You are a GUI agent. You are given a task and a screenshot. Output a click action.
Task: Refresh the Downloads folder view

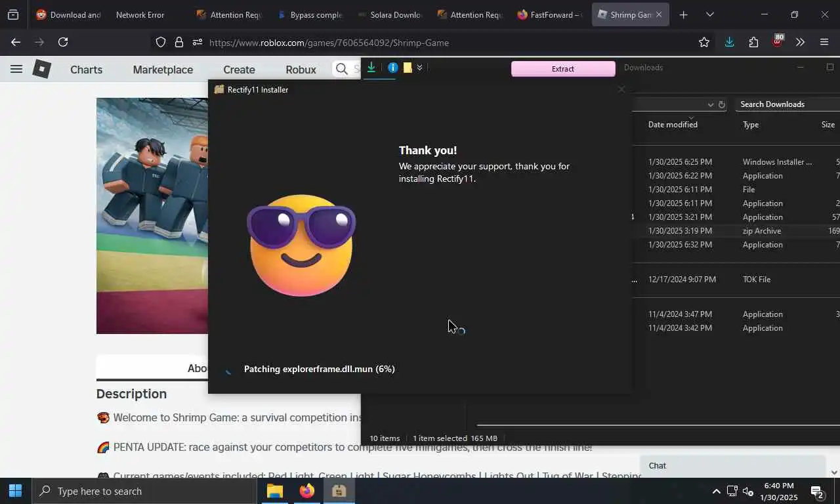(x=722, y=104)
